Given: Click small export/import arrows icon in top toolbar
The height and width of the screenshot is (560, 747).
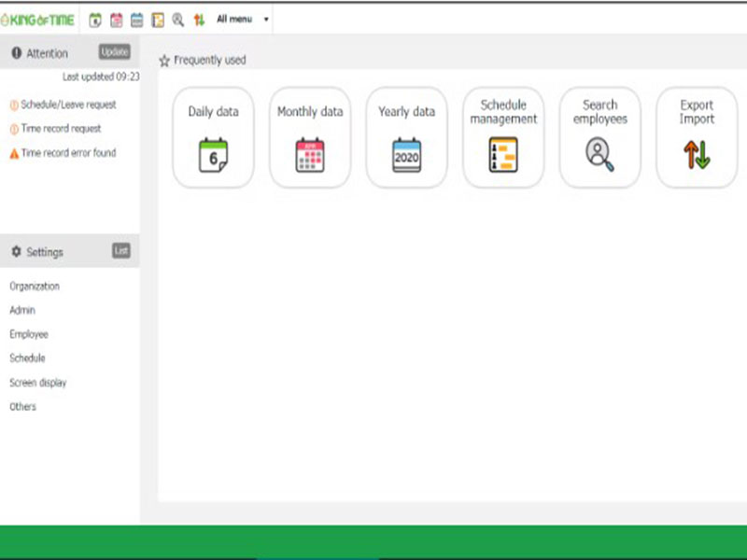Looking at the screenshot, I should (x=198, y=20).
